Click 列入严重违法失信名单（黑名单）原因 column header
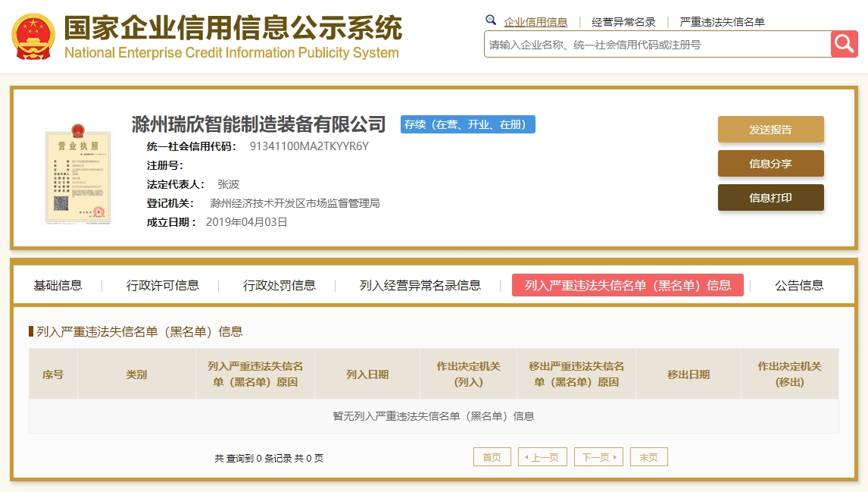This screenshot has width=868, height=492. pos(255,374)
